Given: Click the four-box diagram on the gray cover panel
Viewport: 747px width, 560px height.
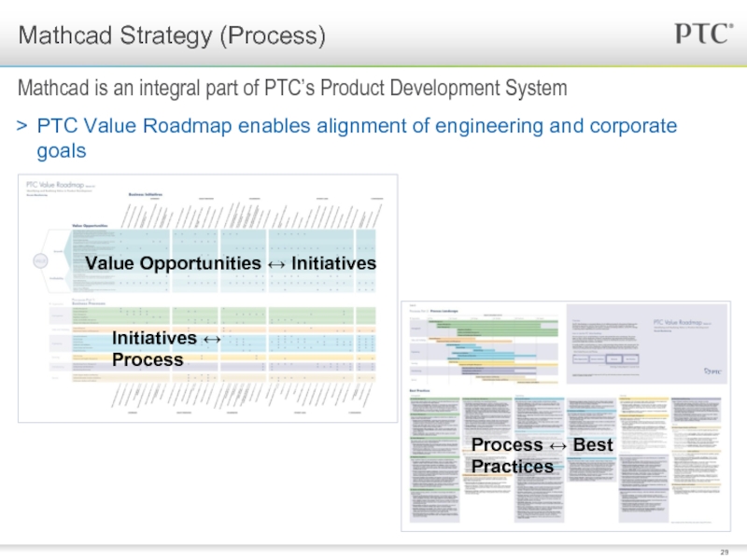Looking at the screenshot, I should tap(605, 359).
